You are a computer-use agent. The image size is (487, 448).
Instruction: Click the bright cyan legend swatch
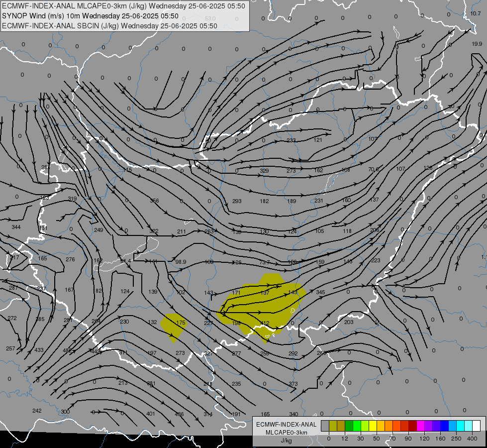[460, 426]
